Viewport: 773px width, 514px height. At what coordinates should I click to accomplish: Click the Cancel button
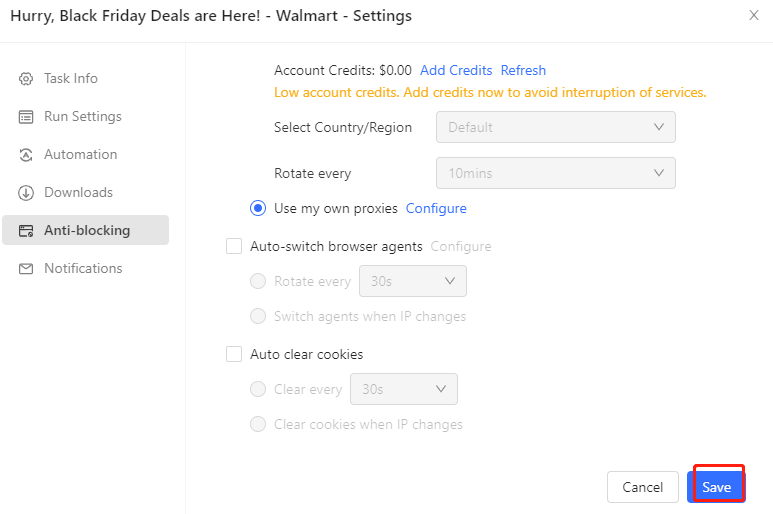pos(642,487)
